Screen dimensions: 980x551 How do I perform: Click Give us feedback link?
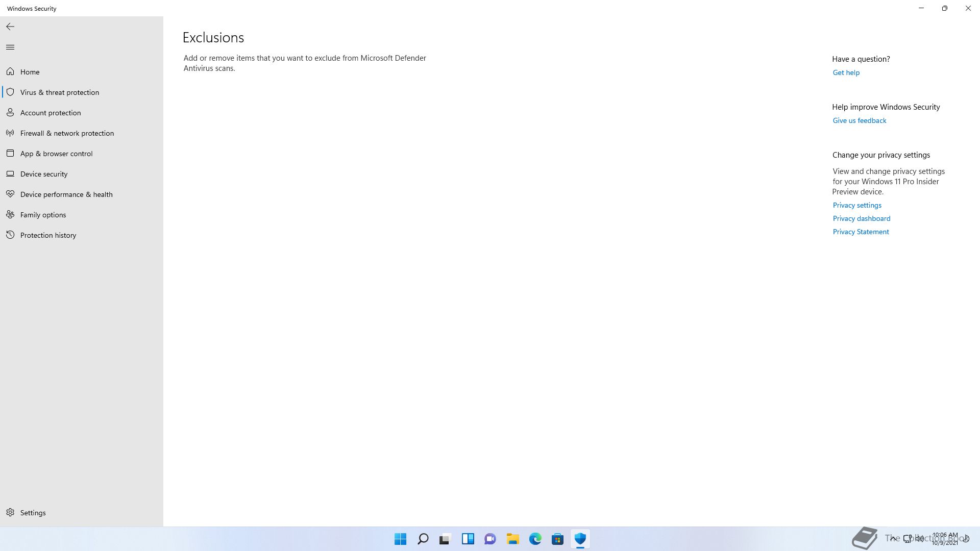(x=859, y=120)
